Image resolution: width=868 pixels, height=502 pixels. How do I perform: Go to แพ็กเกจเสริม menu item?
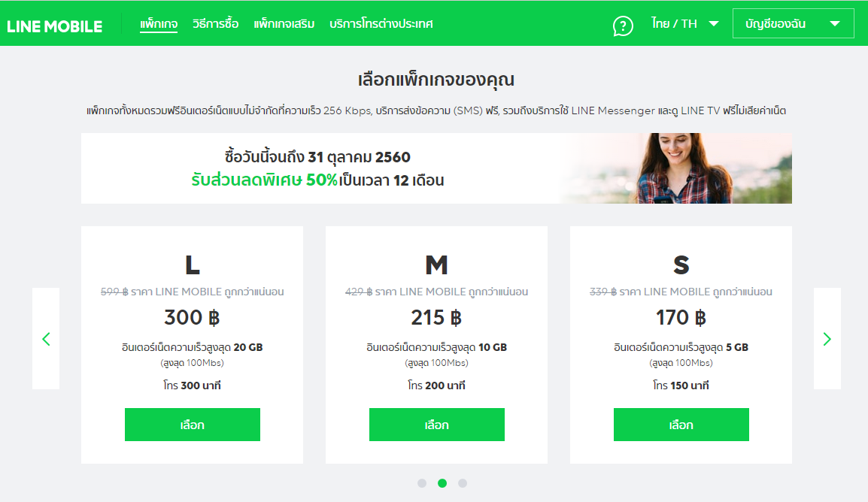tap(284, 24)
